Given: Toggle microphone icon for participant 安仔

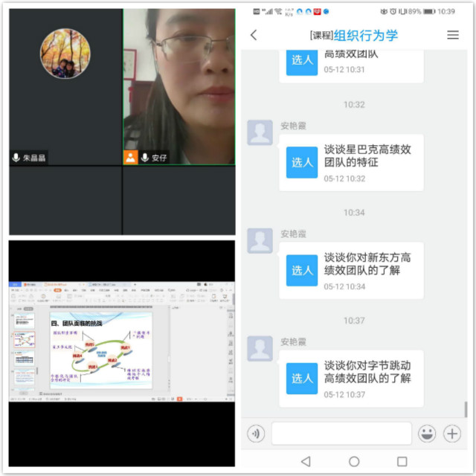Looking at the screenshot, I should tap(145, 158).
